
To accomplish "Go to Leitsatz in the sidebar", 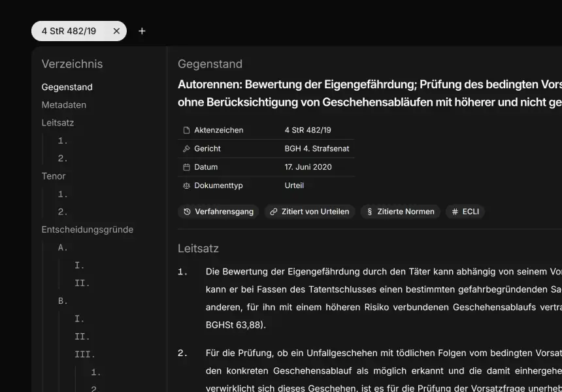I will point(58,122).
